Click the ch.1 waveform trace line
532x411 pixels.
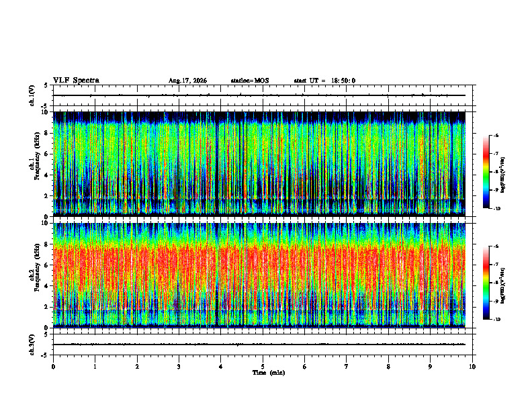pos(259,95)
